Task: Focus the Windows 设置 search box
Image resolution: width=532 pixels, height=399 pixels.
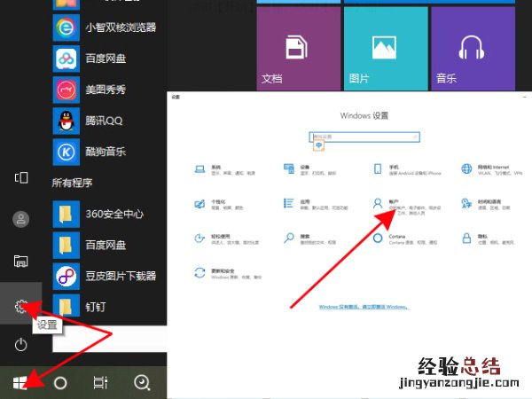Action: tap(364, 137)
